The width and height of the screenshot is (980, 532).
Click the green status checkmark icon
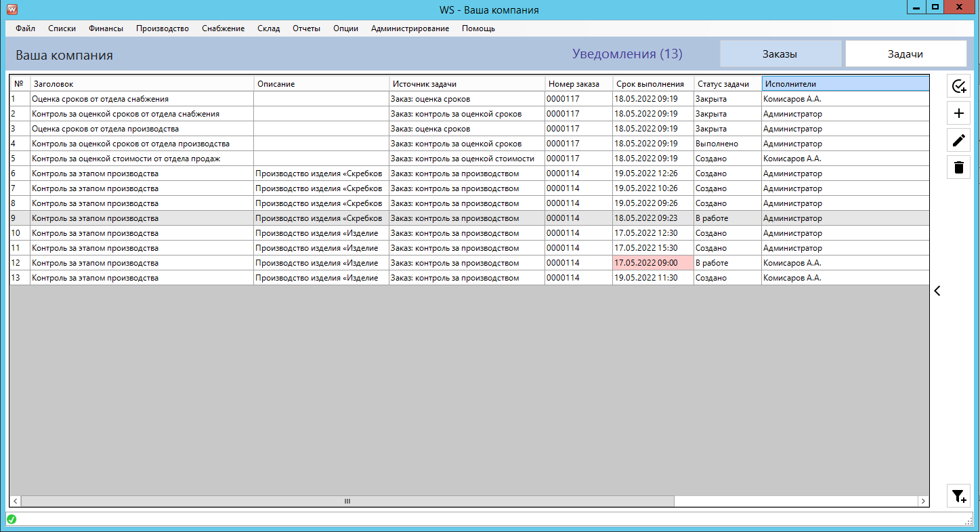12,519
